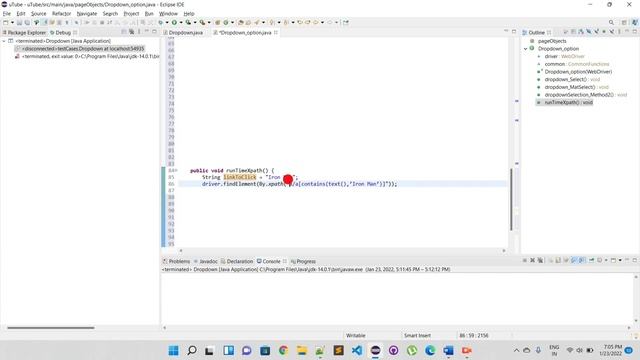Open the Search menu
Image resolution: width=640 pixels, height=360 pixels.
click(110, 13)
